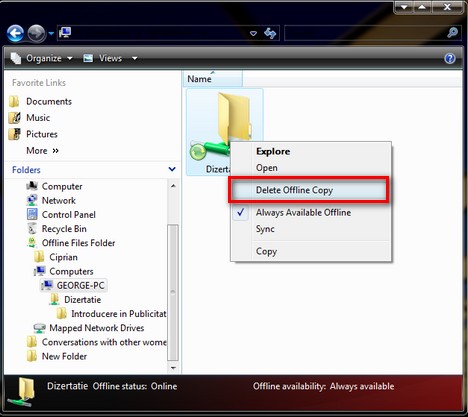Viewport: 468px width, 417px height.
Task: Collapse the Folders pane chevron
Action: click(x=172, y=169)
